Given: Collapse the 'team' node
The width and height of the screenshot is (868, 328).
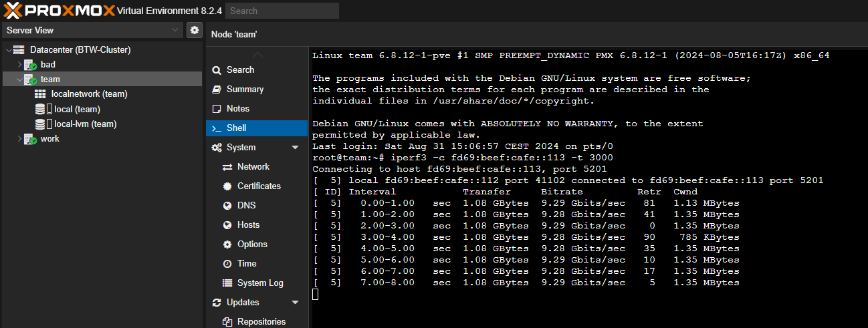Looking at the screenshot, I should coord(19,79).
